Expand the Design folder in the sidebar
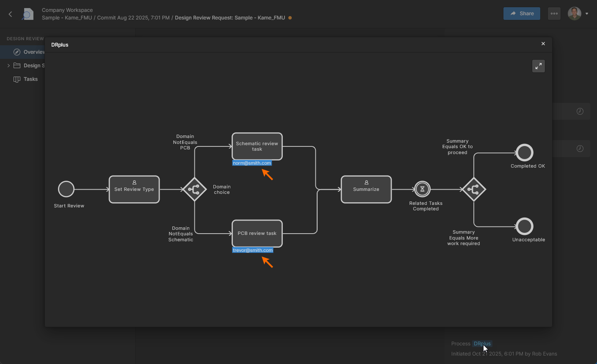The image size is (597, 364). 8,66
